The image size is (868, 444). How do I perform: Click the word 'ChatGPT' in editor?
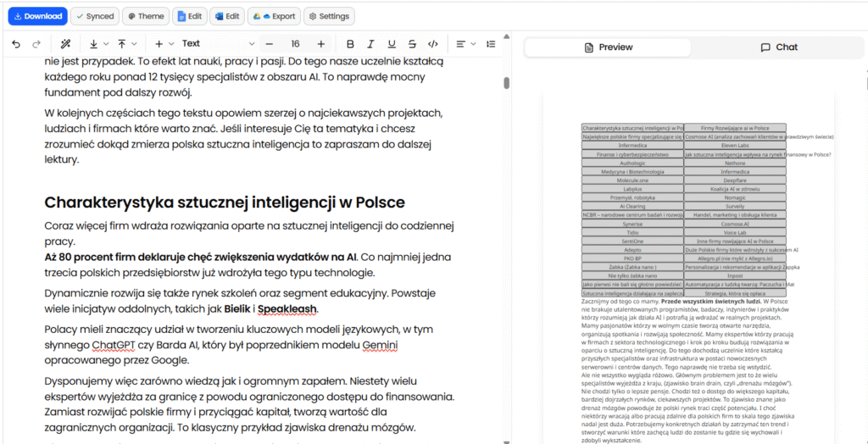coord(113,346)
